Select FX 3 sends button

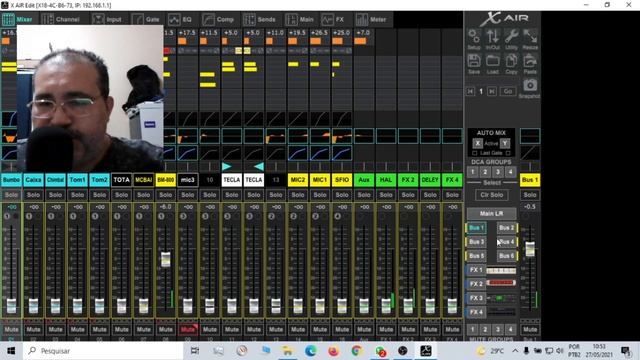coord(476,298)
